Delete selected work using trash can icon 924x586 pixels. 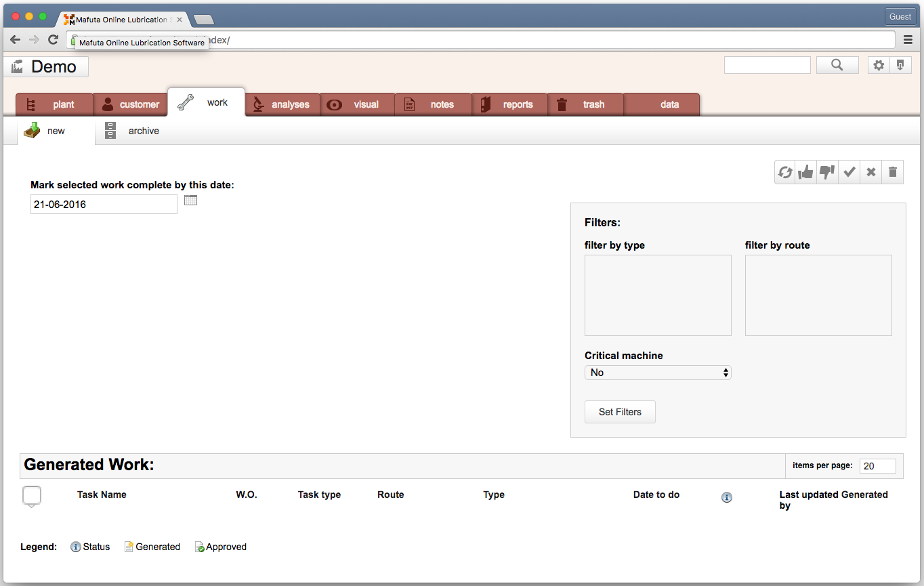[893, 172]
